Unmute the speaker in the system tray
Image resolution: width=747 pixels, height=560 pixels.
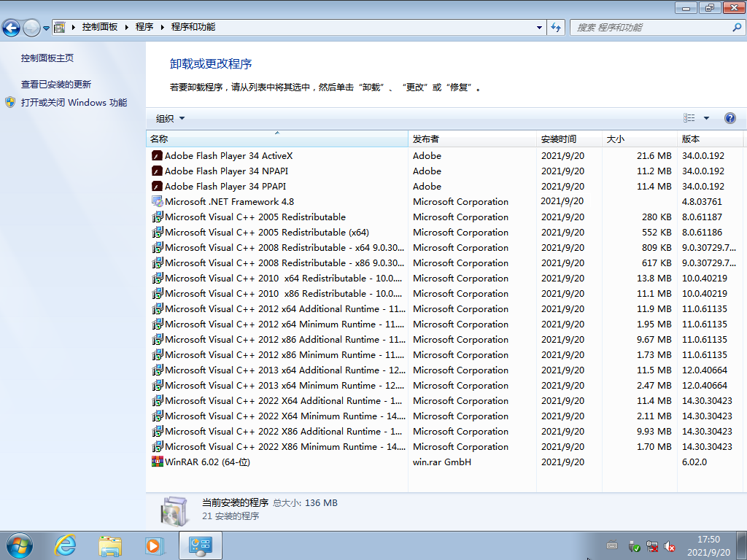tap(670, 545)
